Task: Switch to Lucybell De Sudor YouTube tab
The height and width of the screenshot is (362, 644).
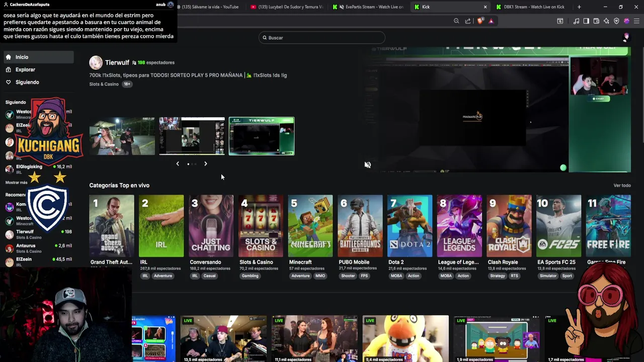Action: click(287, 7)
